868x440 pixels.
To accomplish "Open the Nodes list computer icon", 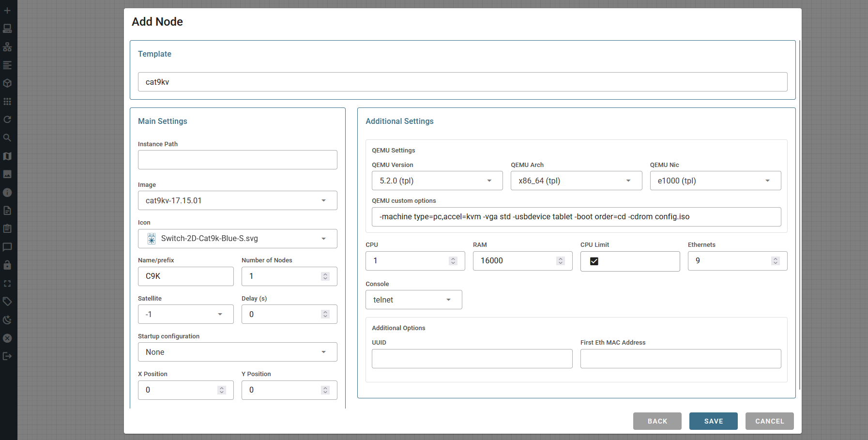I will tap(7, 29).
